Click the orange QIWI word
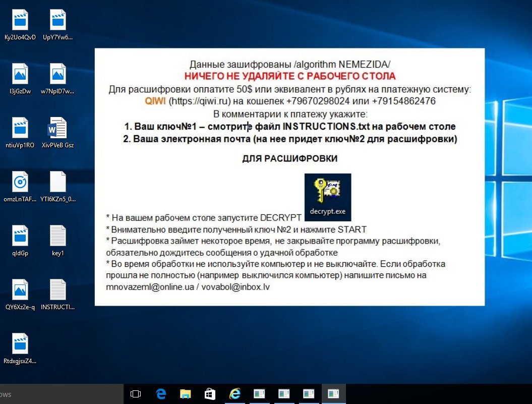This screenshot has height=404, width=532. click(155, 101)
